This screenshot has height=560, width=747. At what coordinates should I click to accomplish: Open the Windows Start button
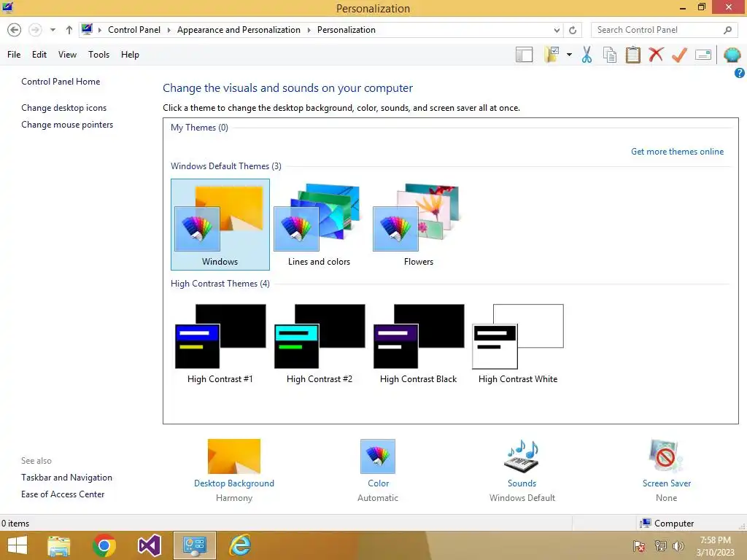point(18,545)
